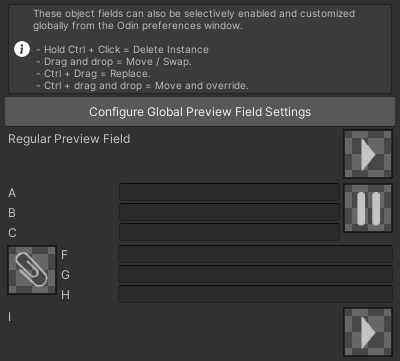
Task: Select the paperclip icon preview thumbnail
Action: point(32,270)
